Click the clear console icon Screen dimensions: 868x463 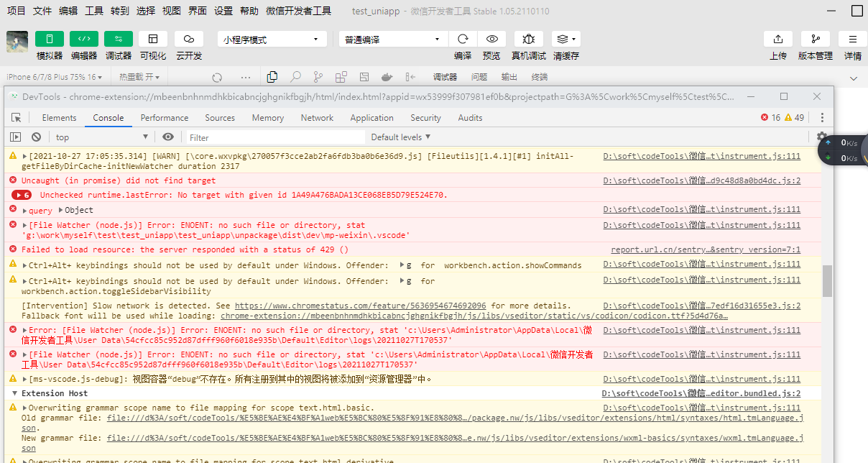point(36,137)
